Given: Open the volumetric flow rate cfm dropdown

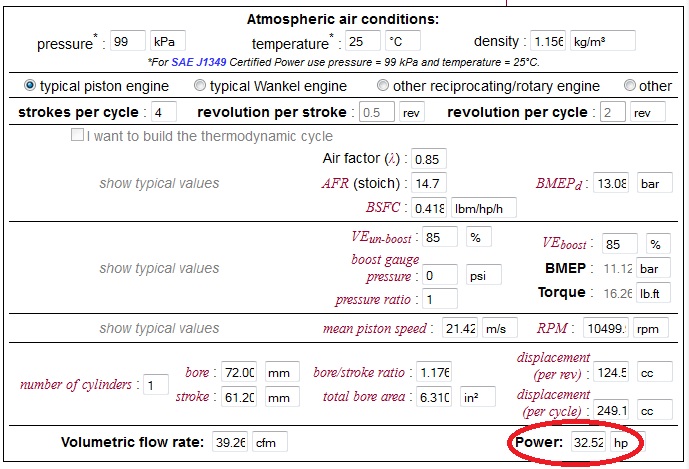Looking at the screenshot, I should pos(270,442).
